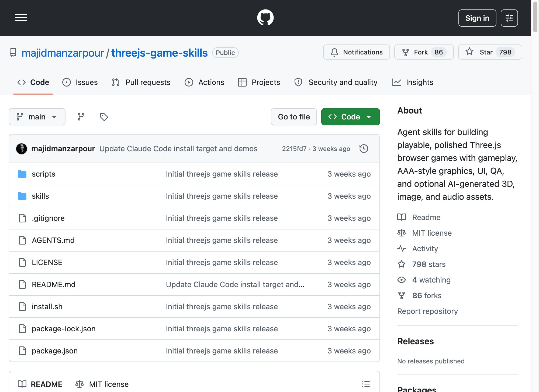
Task: Click file icon beside install.sh
Action: (x=22, y=307)
